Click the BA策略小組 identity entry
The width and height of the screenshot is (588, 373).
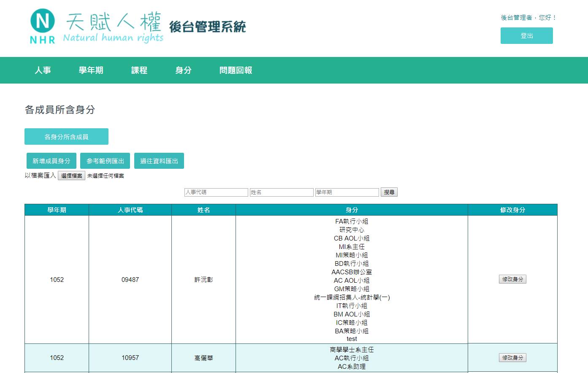coord(352,331)
